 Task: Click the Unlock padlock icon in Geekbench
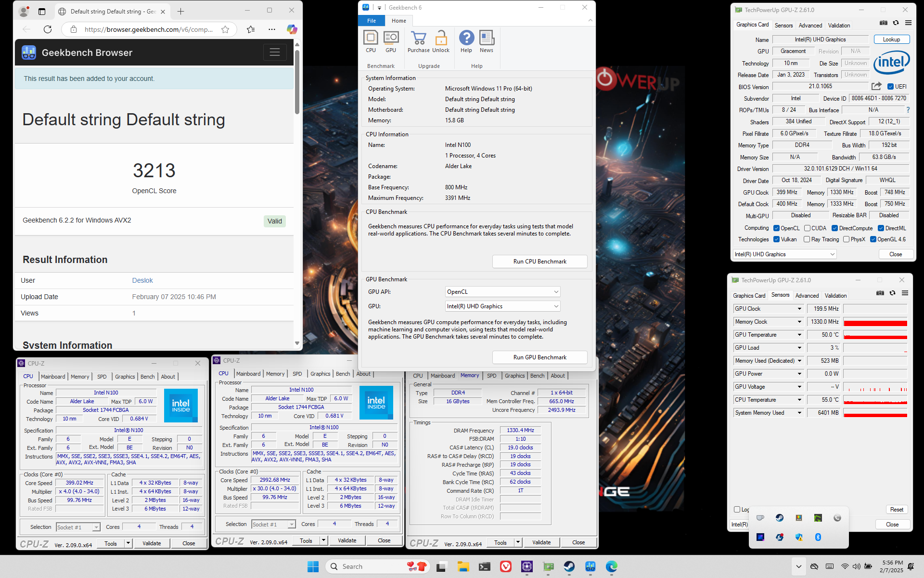(441, 41)
